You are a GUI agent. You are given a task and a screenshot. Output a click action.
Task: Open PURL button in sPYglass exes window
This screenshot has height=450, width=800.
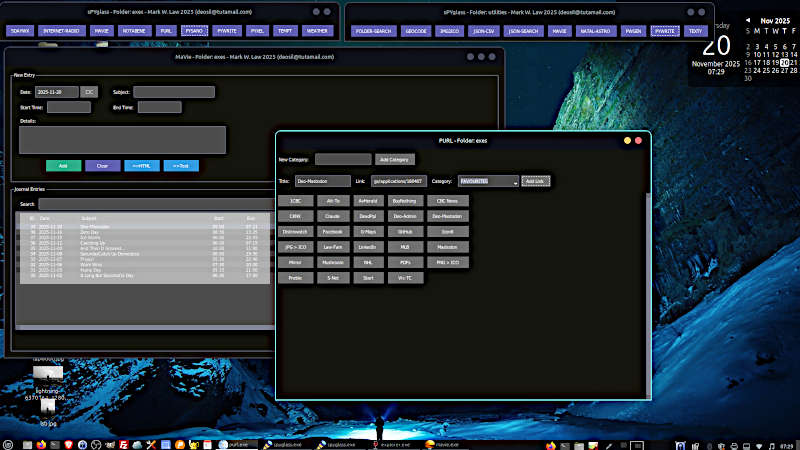tap(166, 31)
